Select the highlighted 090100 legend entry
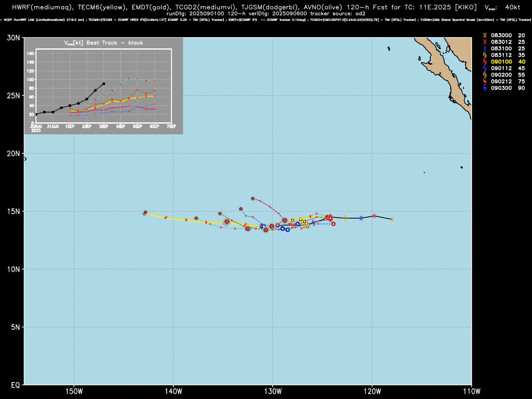 point(504,61)
